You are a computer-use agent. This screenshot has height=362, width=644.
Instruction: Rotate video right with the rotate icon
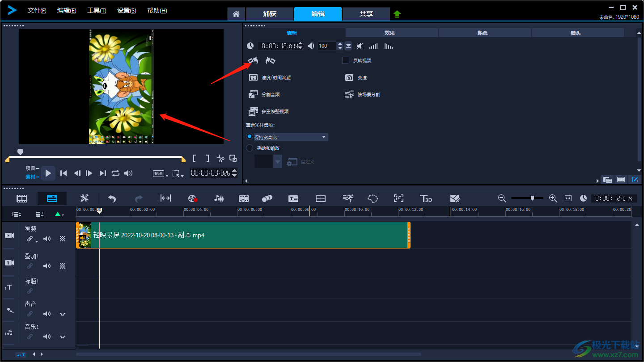[270, 60]
